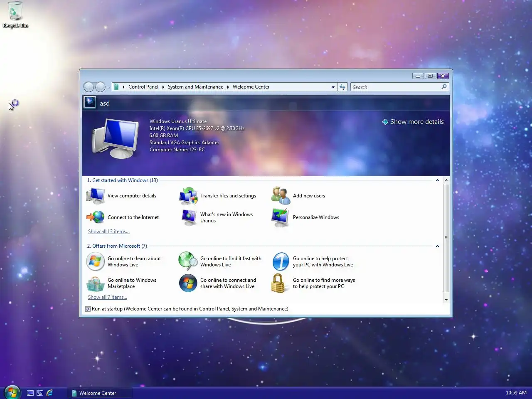The image size is (532, 399).
Task: Click the Intel Xeon CPU E5-2697 text
Action: coord(197,128)
